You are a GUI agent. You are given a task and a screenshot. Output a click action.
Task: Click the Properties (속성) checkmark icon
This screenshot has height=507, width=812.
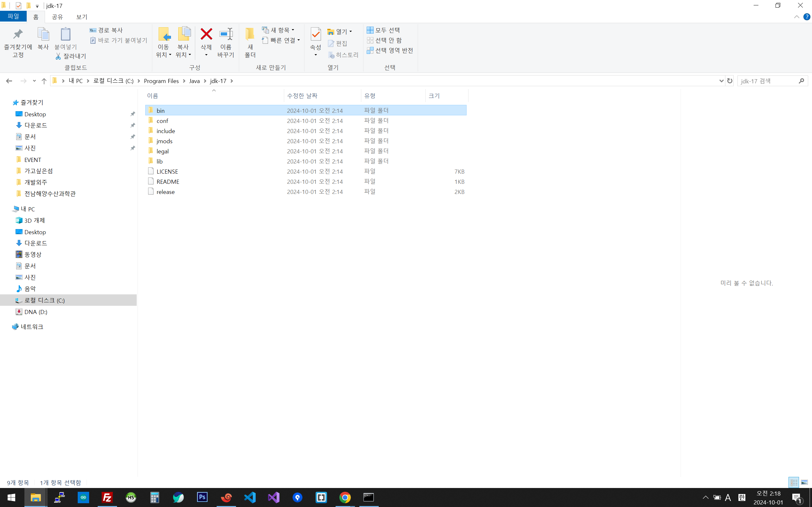[x=315, y=35]
